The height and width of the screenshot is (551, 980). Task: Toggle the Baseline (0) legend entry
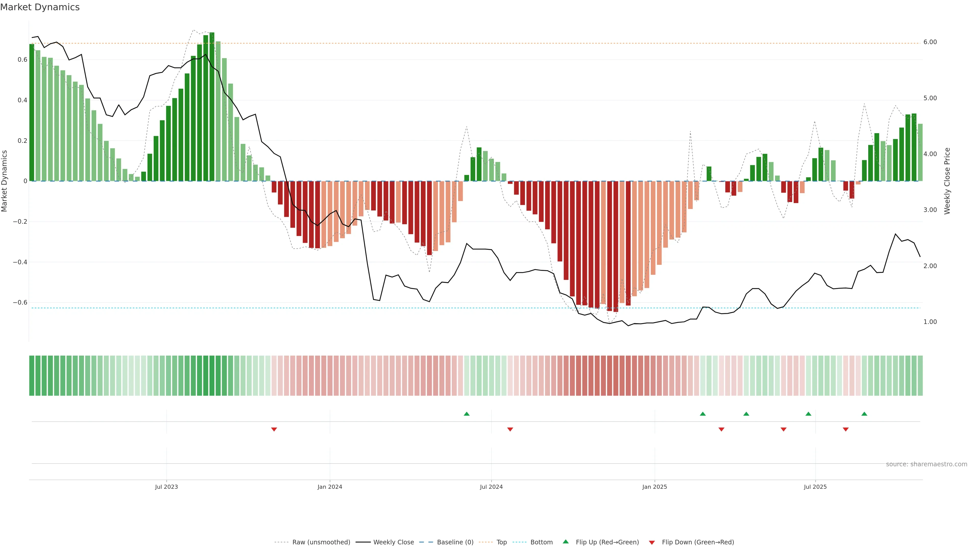click(455, 542)
